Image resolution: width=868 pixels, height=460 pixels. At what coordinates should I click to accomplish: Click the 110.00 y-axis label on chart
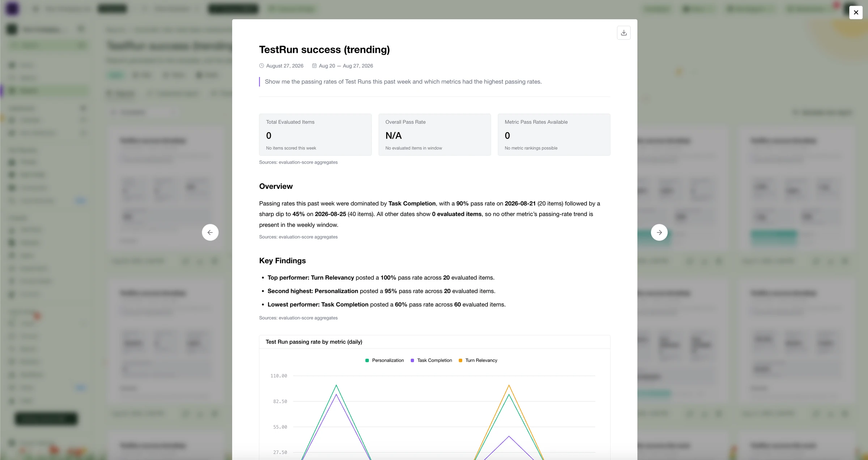tap(279, 376)
